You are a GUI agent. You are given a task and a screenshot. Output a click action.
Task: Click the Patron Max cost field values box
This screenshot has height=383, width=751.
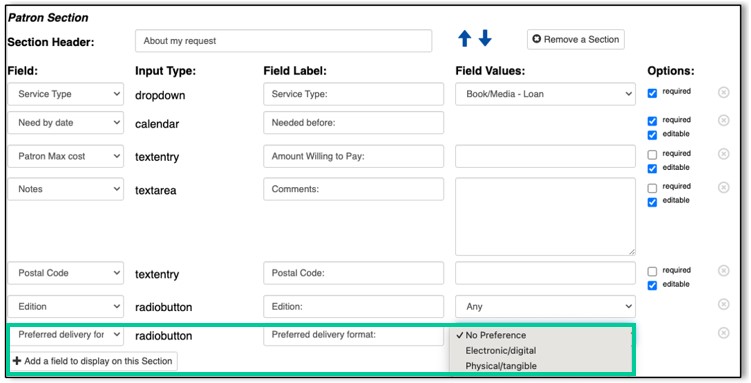point(545,157)
